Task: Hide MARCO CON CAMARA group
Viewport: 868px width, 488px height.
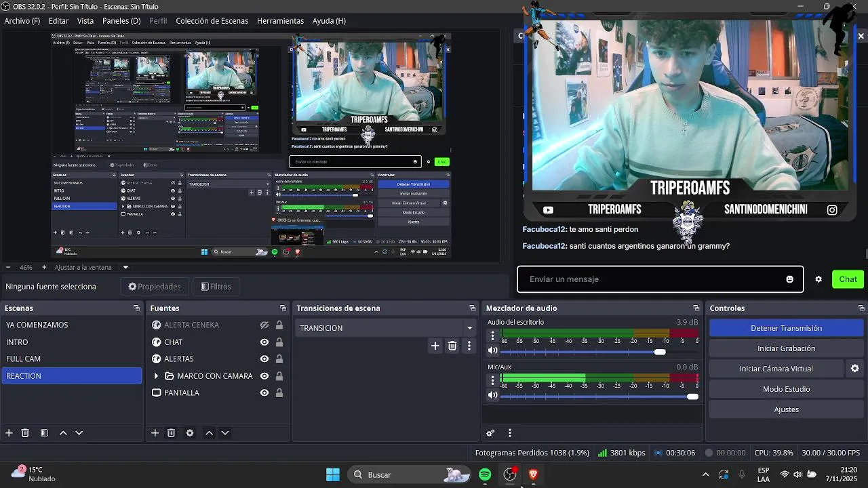Action: (x=264, y=376)
